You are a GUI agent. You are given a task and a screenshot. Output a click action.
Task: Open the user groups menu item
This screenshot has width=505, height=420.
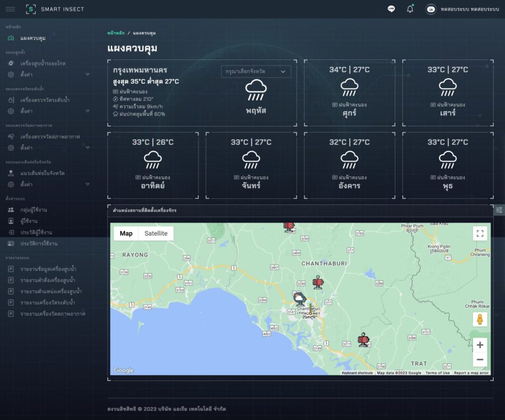coord(32,210)
